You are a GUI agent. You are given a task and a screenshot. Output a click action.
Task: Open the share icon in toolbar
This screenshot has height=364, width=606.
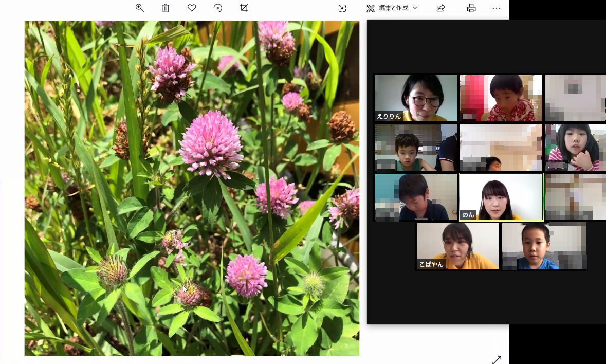coord(440,8)
